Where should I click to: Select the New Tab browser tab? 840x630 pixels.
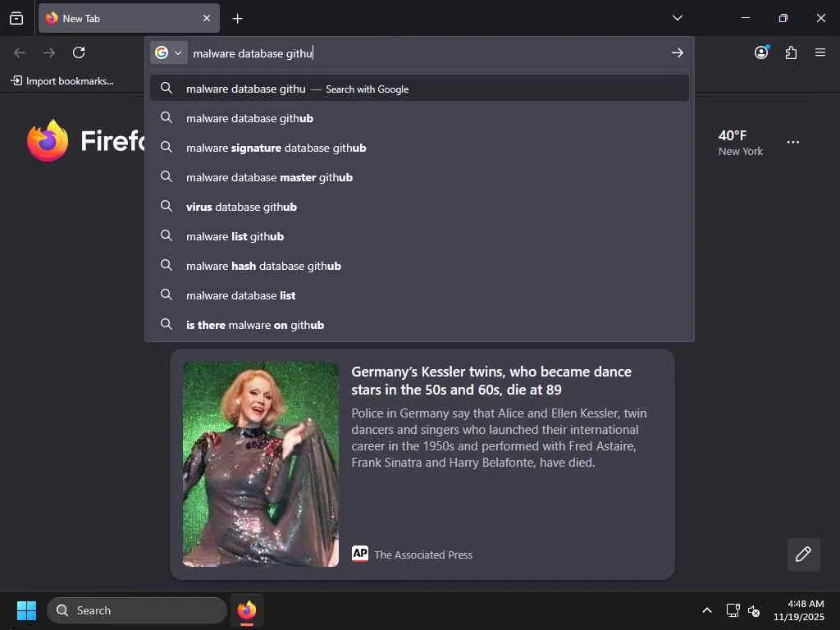tap(129, 18)
